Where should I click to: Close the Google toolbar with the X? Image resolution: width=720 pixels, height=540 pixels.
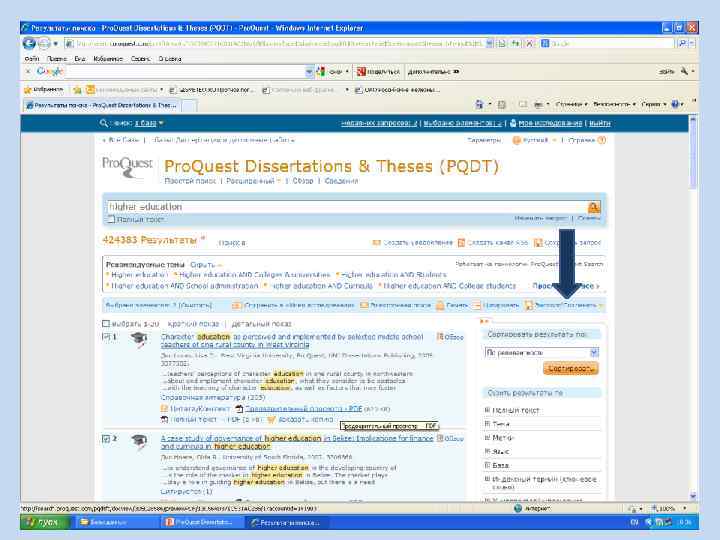(x=28, y=72)
